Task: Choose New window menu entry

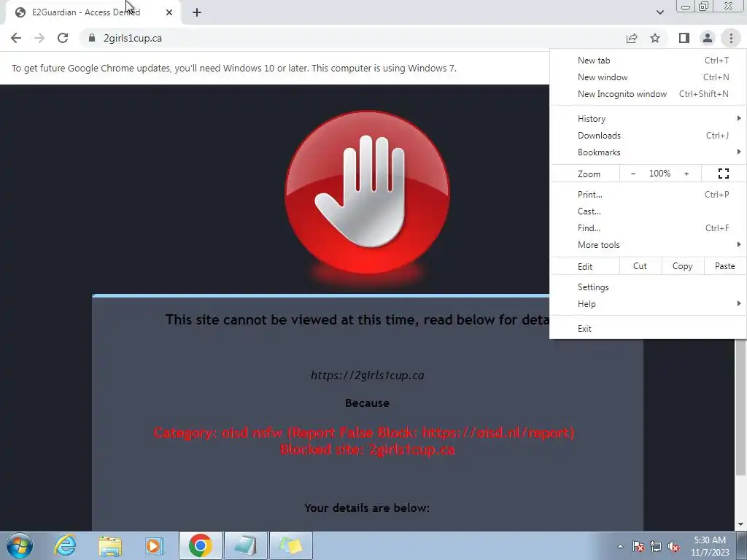Action: click(648, 77)
